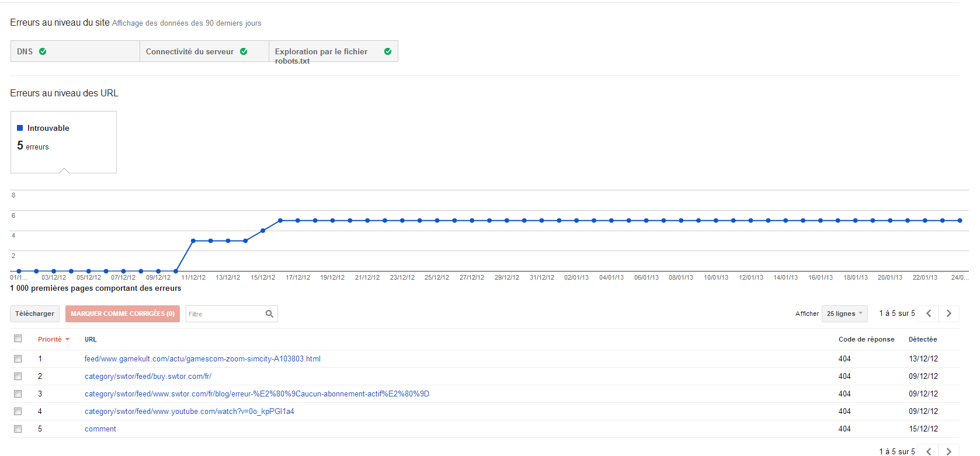Open the category/swtor/feed/buy.swtor.com/fr/ link
Viewport: 980px width, 456px height.
pyautogui.click(x=148, y=376)
